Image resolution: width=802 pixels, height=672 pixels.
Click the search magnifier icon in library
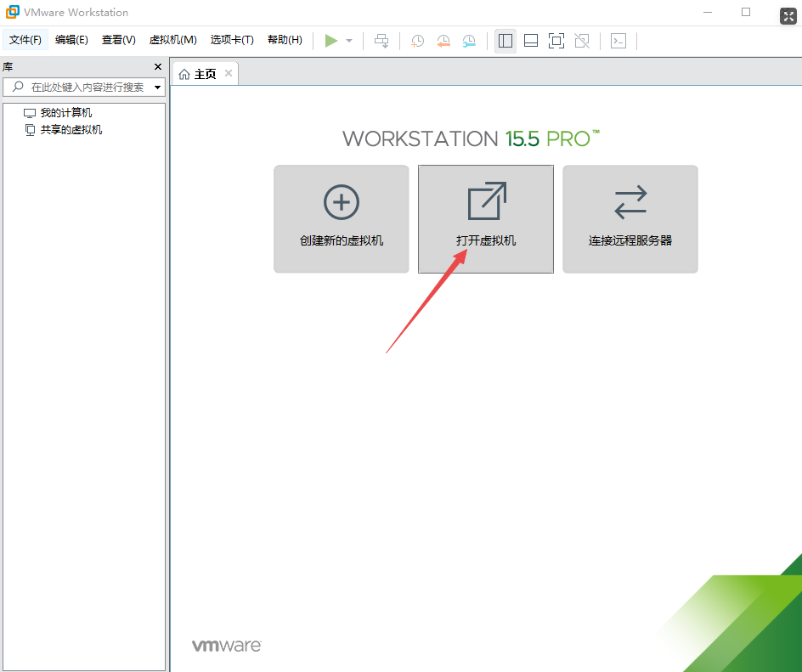click(x=18, y=87)
